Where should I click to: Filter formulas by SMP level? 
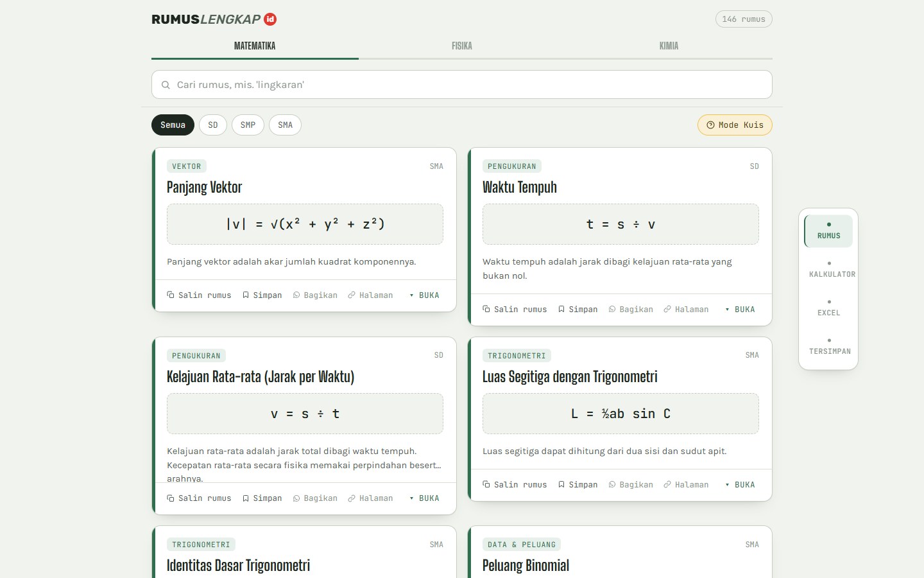(248, 125)
